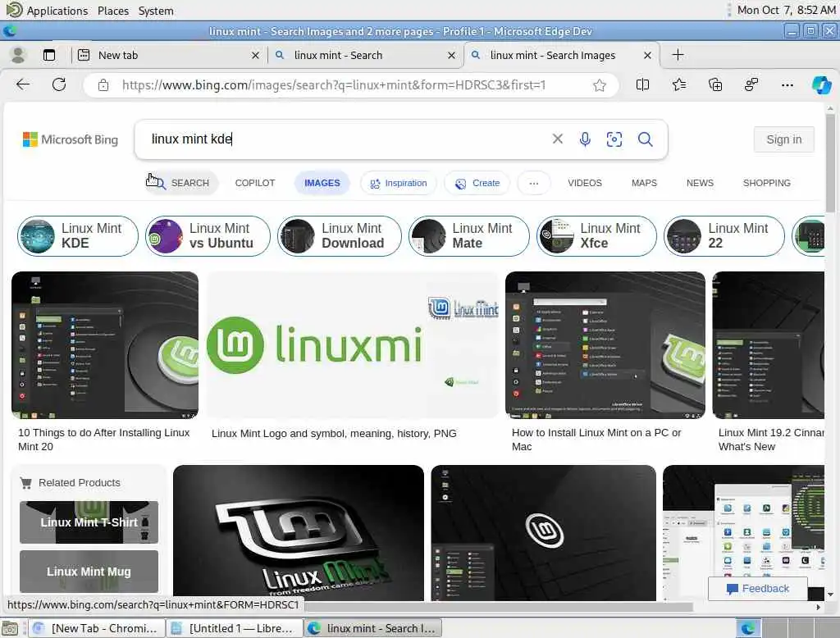Open the Linux Mint Mug product
This screenshot has height=638, width=840.
[89, 572]
